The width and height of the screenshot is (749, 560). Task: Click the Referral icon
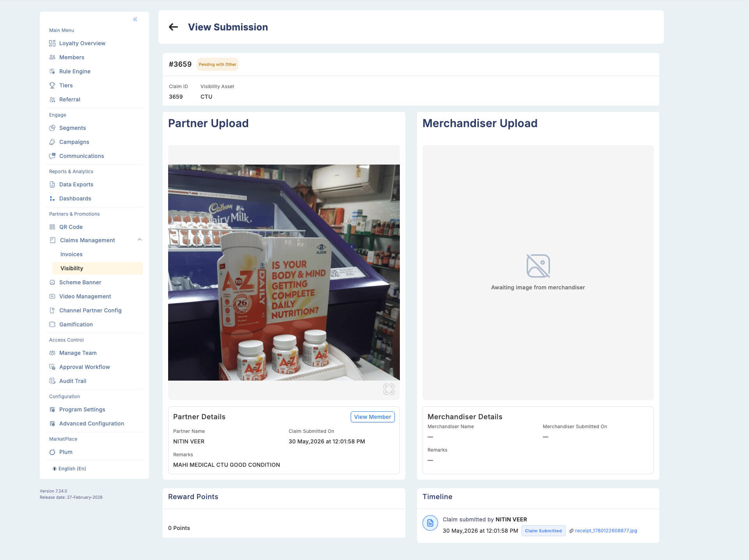pos(52,99)
